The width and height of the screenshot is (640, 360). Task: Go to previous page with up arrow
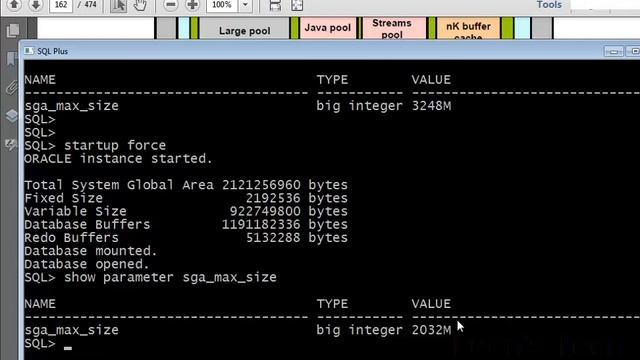[x=15, y=4]
